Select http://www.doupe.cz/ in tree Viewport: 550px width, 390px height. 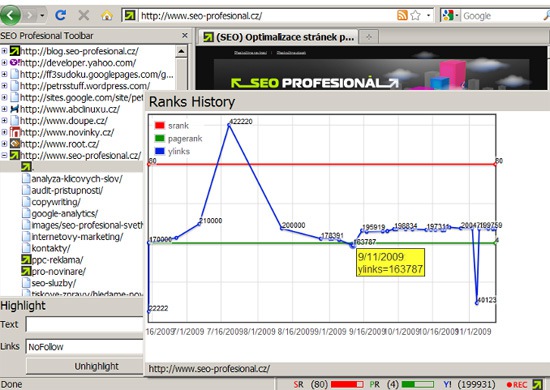(64, 121)
